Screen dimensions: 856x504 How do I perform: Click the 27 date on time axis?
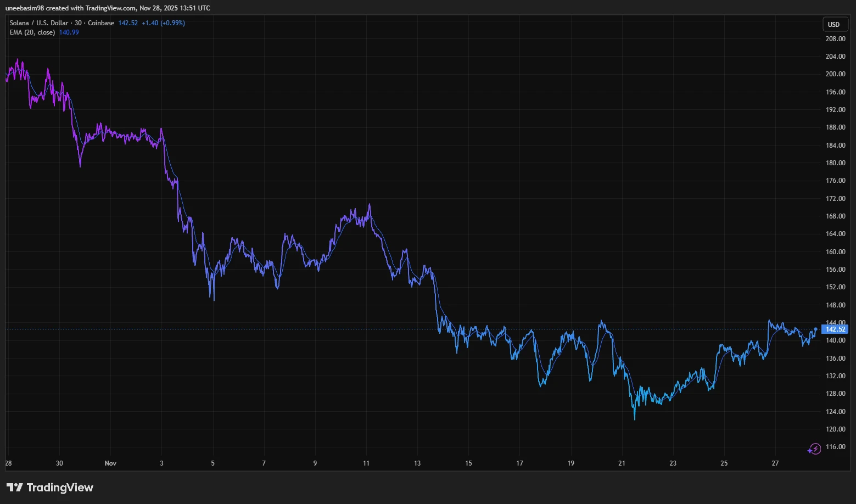pos(775,463)
